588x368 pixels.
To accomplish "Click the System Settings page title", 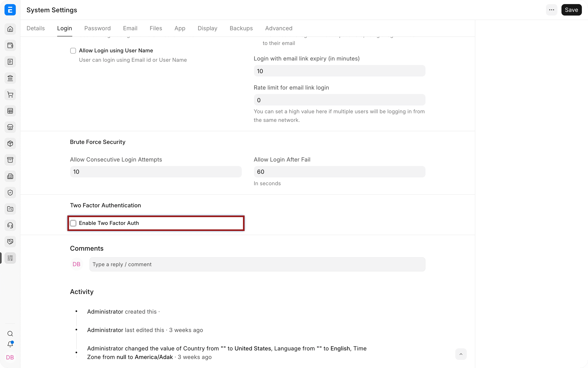I will point(52,10).
